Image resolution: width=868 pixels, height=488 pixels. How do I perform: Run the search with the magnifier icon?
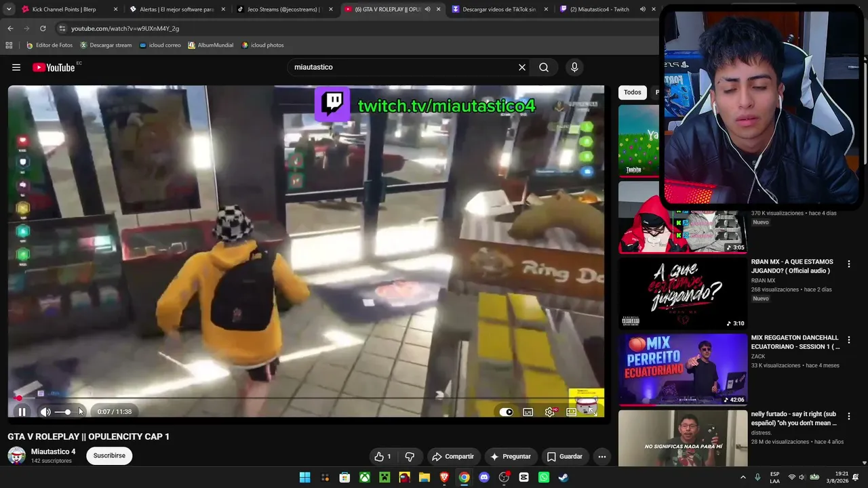[544, 67]
